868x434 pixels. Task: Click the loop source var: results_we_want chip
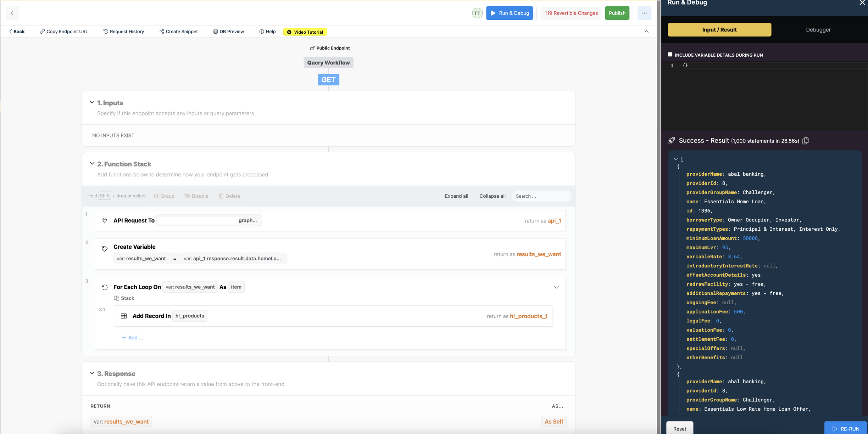(x=190, y=287)
